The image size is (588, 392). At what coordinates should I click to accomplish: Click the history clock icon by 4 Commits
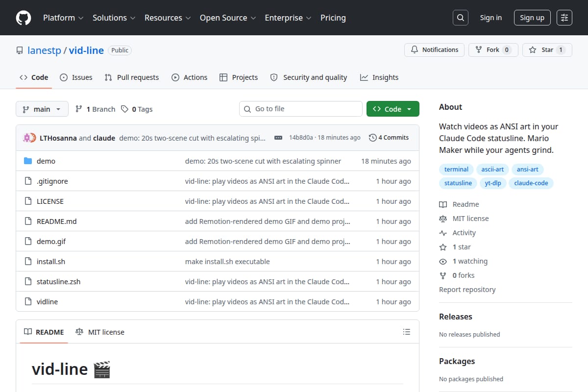pyautogui.click(x=373, y=138)
